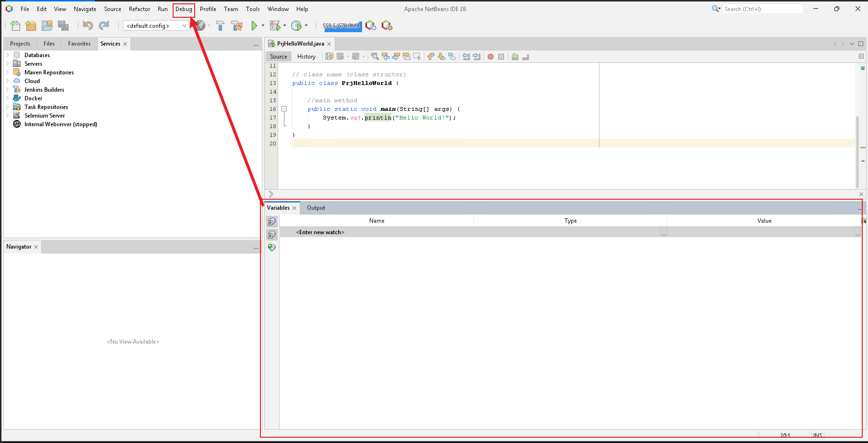Click the memory usage meter
This screenshot has width=868, height=443.
pos(341,26)
